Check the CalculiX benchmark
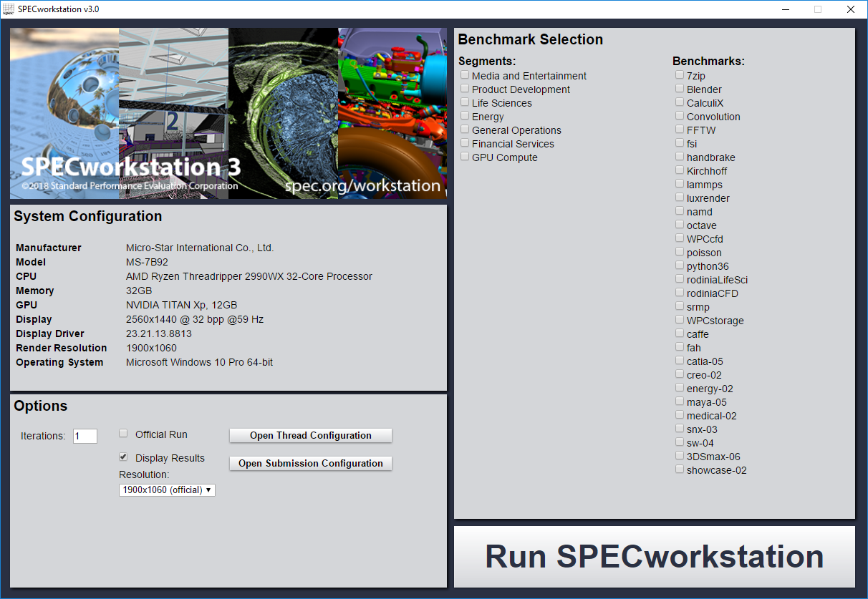Viewport: 868px width, 599px height. [680, 102]
